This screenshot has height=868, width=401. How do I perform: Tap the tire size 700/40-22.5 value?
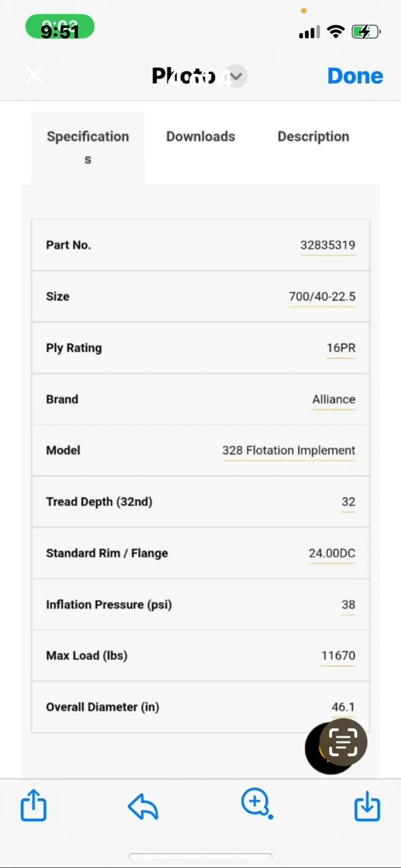(322, 297)
